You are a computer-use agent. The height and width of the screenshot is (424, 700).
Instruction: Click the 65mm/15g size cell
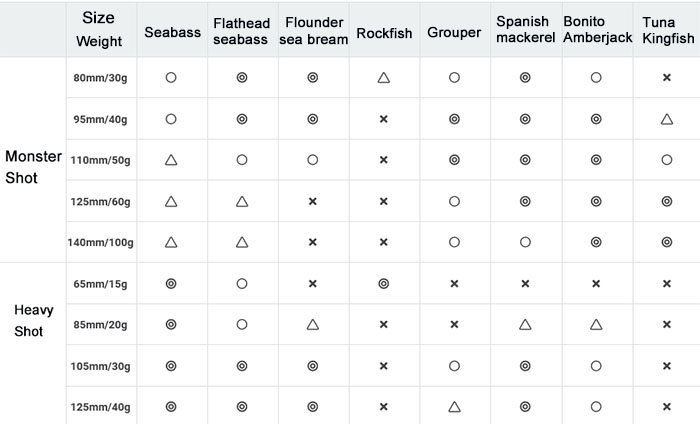coord(101,283)
